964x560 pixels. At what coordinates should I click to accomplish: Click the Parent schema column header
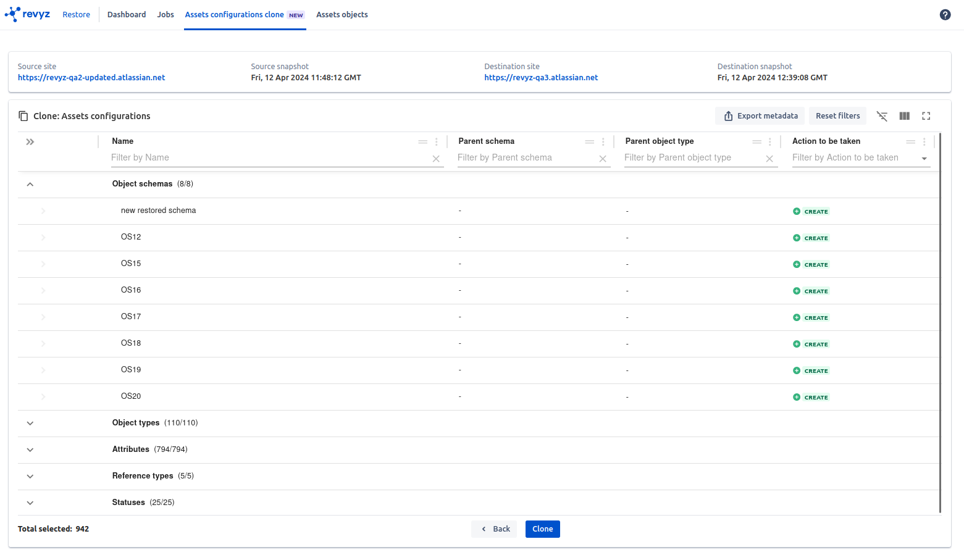pyautogui.click(x=487, y=141)
